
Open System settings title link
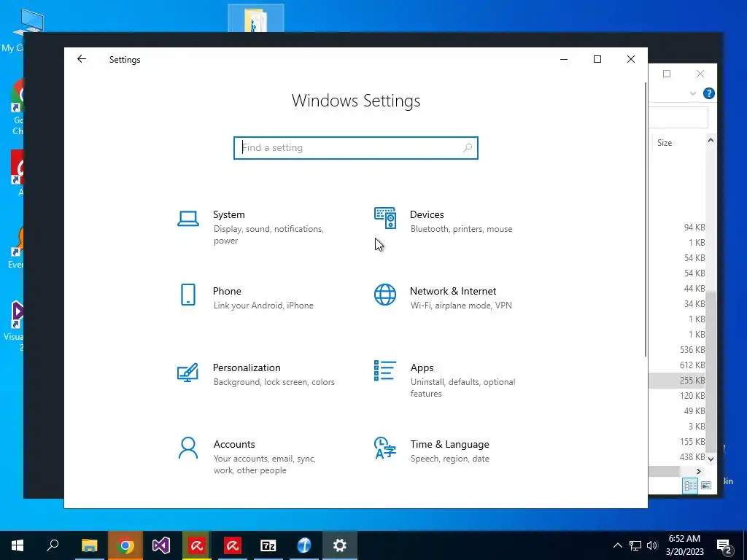pyautogui.click(x=228, y=214)
